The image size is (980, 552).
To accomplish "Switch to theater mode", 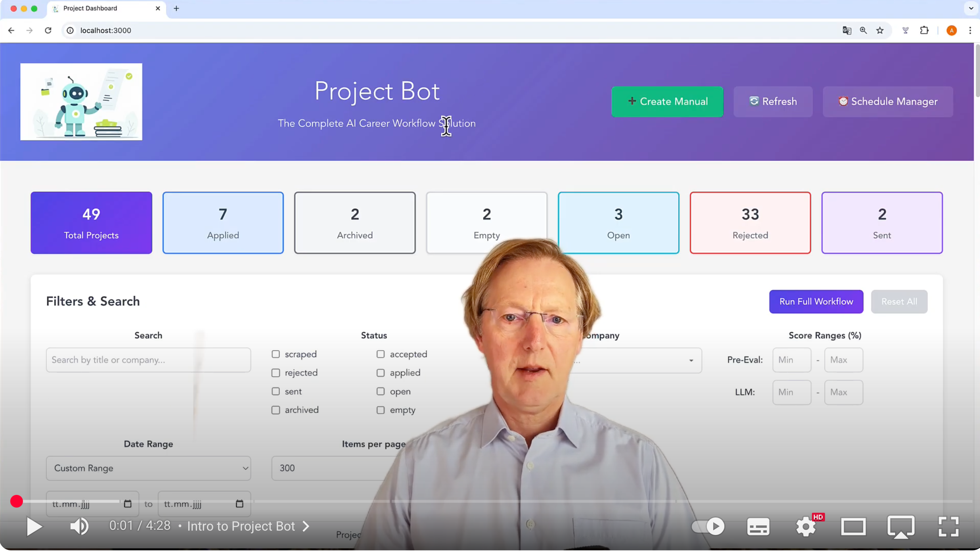I will coord(854,527).
